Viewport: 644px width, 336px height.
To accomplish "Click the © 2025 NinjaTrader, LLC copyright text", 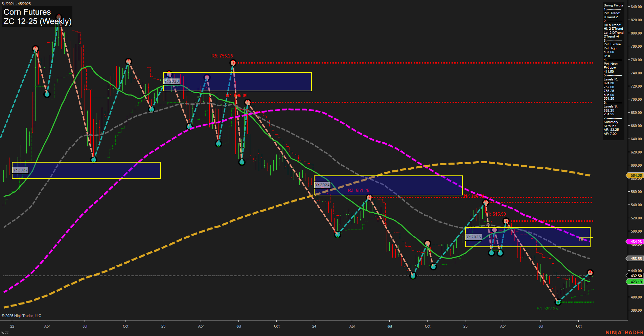I will point(22,315).
